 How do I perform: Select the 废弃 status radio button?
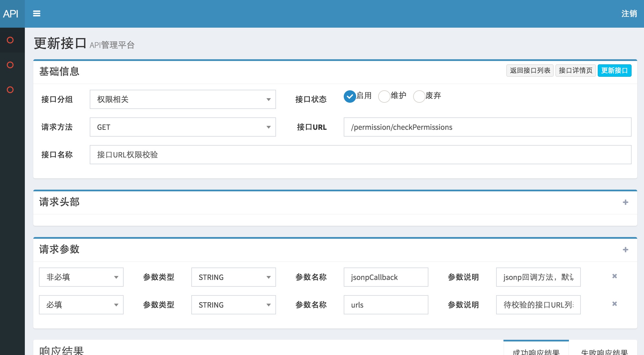coord(419,97)
